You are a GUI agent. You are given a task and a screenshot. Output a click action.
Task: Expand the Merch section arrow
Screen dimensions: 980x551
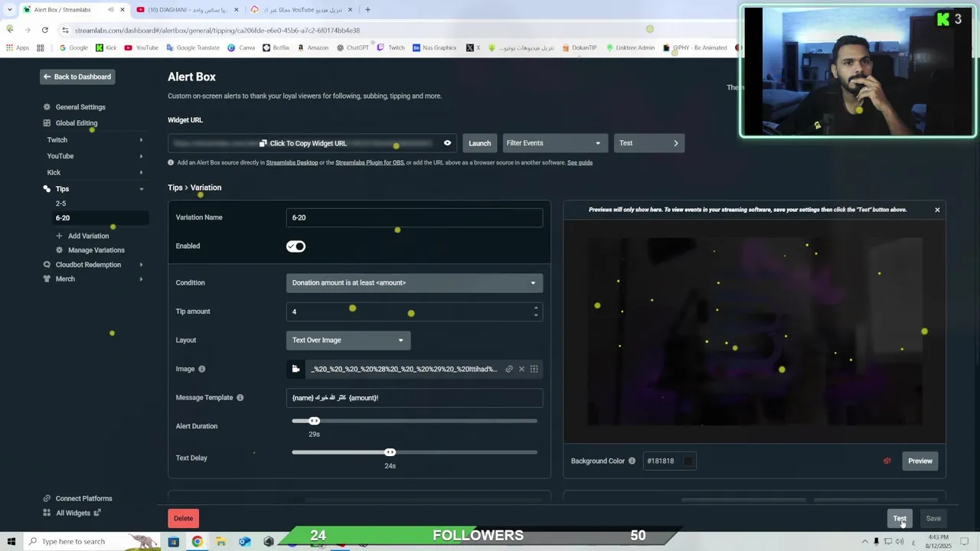coord(141,279)
